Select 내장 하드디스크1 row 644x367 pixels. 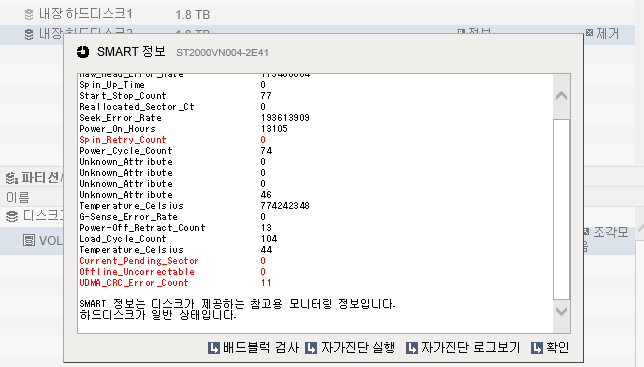coord(317,14)
